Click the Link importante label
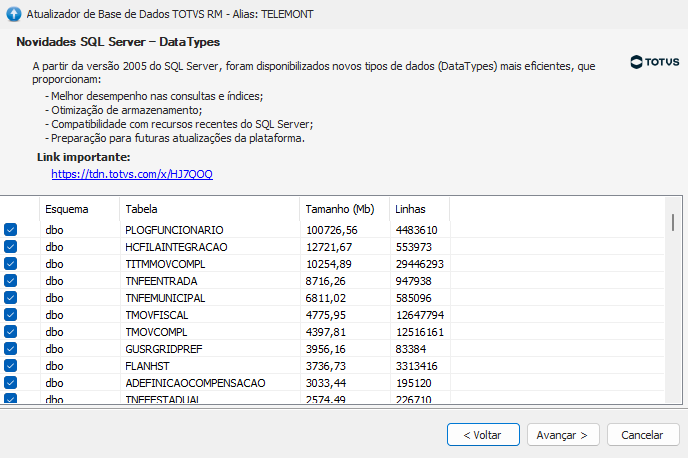The height and width of the screenshot is (458, 688). 83,157
